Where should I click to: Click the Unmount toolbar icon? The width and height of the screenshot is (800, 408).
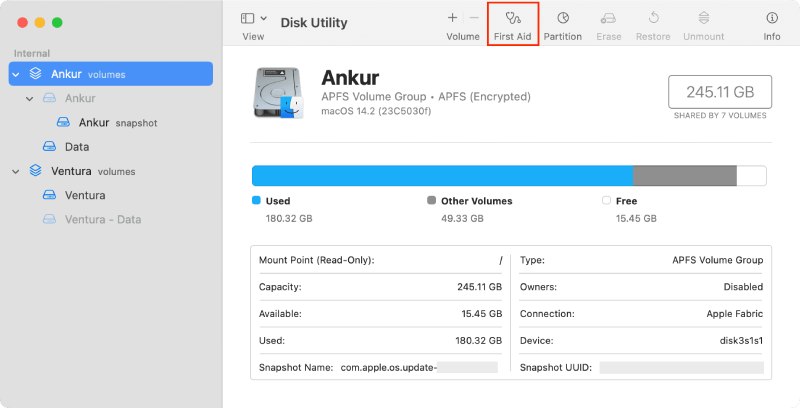703,18
